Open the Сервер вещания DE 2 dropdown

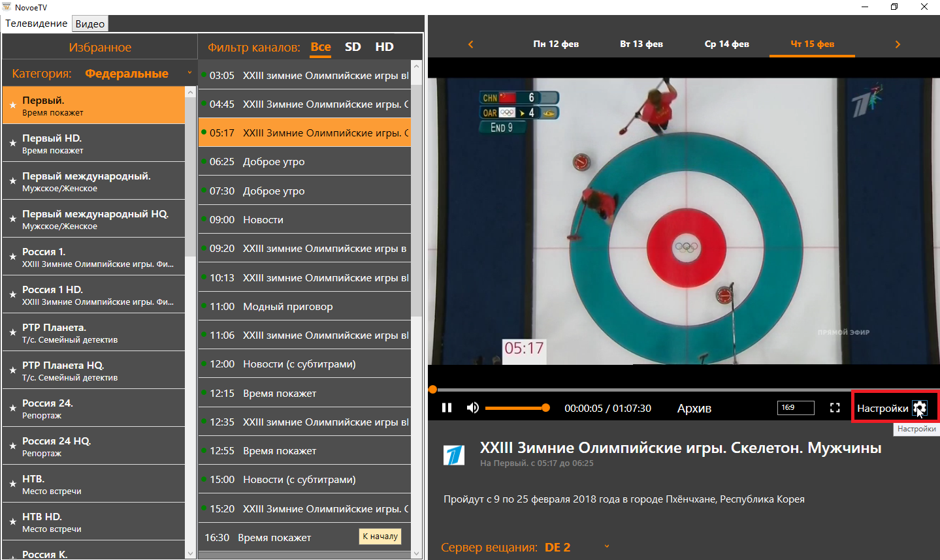pyautogui.click(x=577, y=547)
